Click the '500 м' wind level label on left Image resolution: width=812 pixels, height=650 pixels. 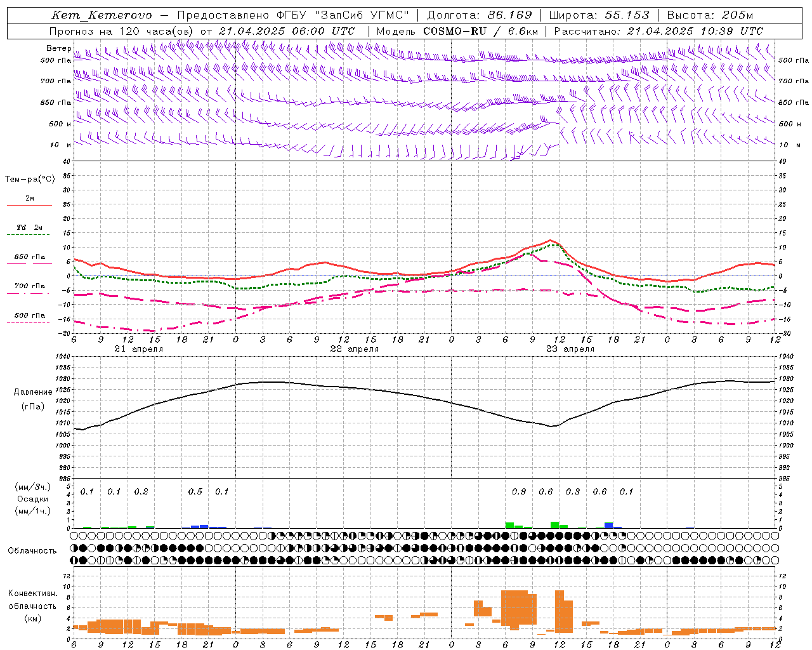(x=60, y=124)
